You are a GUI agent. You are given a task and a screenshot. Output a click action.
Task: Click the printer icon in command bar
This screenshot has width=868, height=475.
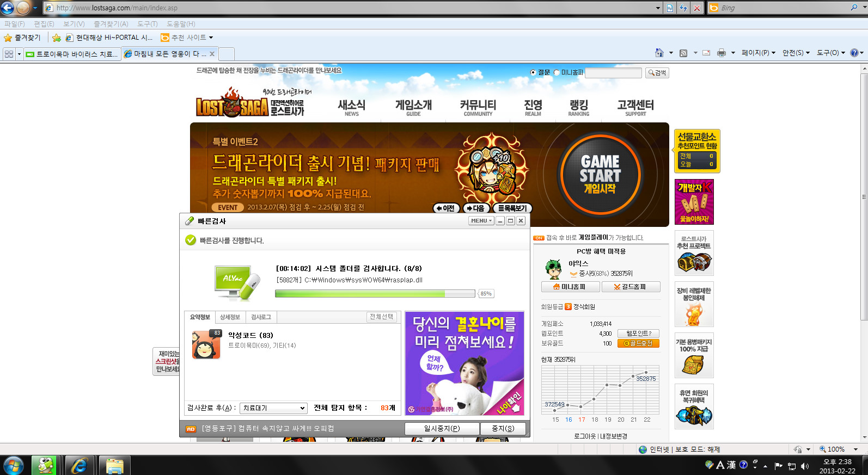tap(722, 53)
